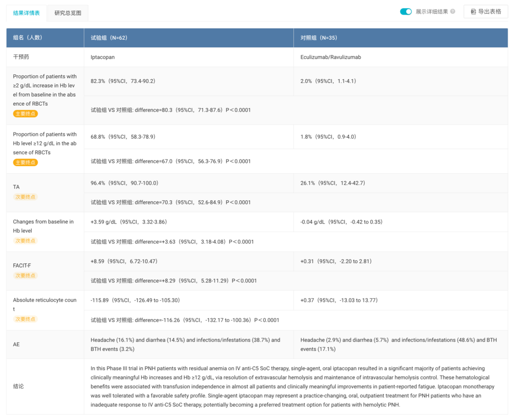Click the -0.04 g/dL value
Viewport: 511px width, 420px height.
(342, 222)
